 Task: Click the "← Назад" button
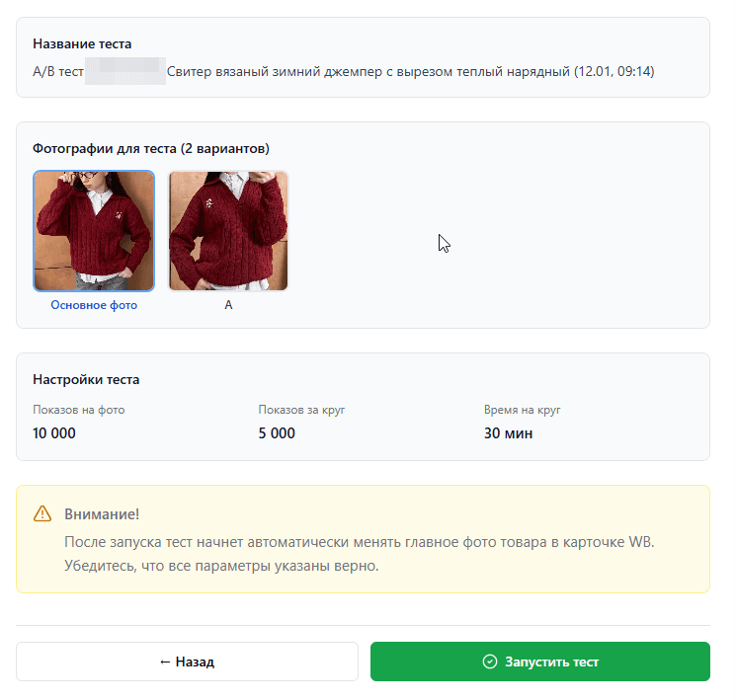[x=187, y=661]
